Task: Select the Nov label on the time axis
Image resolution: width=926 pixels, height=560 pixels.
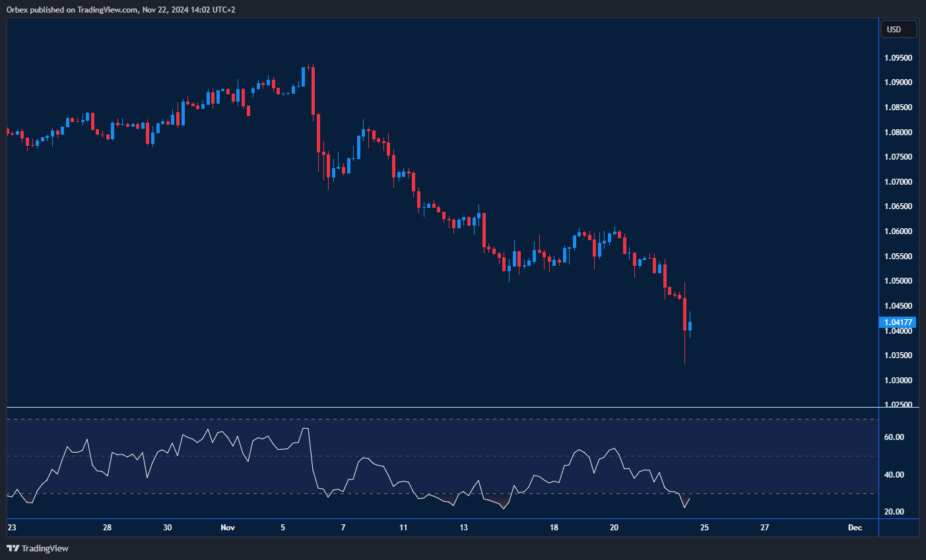Action: click(x=228, y=528)
